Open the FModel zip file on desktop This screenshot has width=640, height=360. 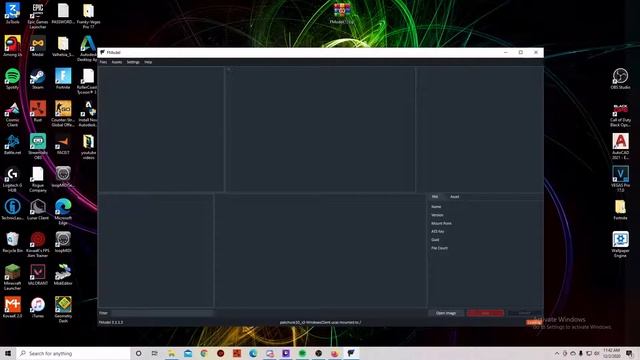click(x=342, y=13)
